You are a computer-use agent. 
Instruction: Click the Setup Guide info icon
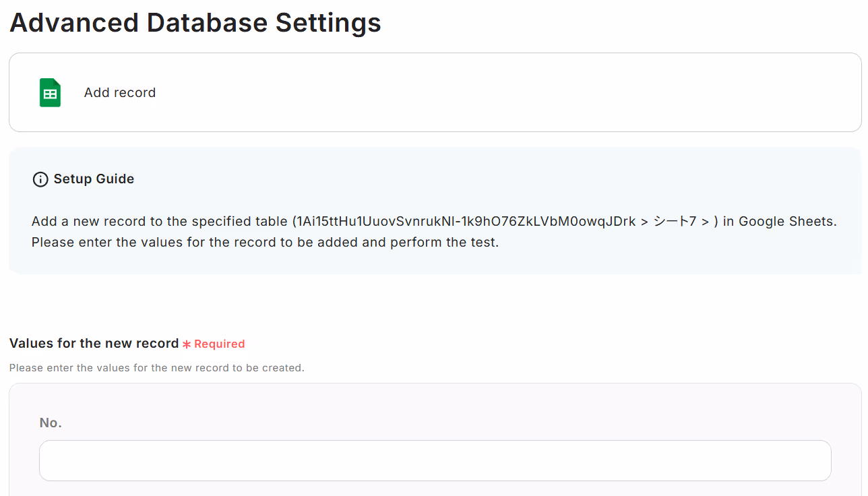pos(40,179)
